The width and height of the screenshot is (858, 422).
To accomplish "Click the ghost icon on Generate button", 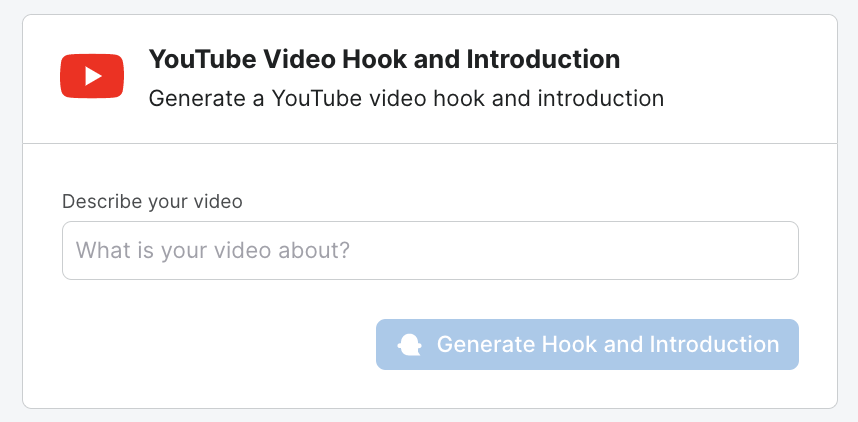I will coord(409,345).
